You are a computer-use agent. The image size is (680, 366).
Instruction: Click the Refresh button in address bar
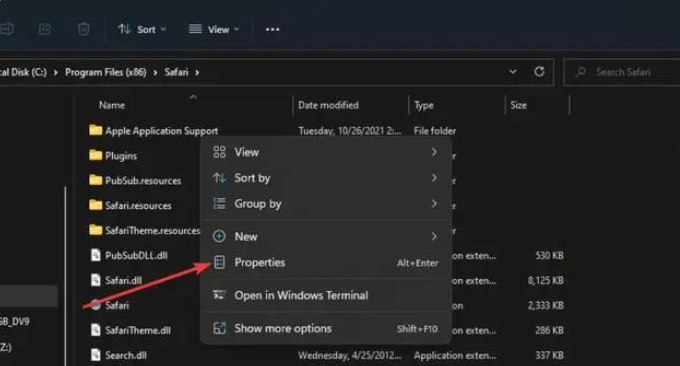coord(539,72)
